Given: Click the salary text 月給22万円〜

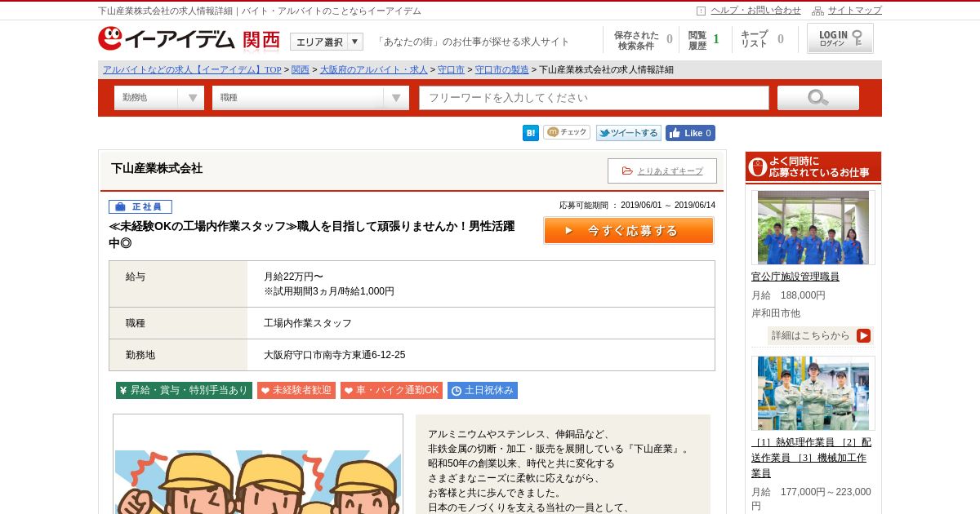Looking at the screenshot, I should click(293, 277).
